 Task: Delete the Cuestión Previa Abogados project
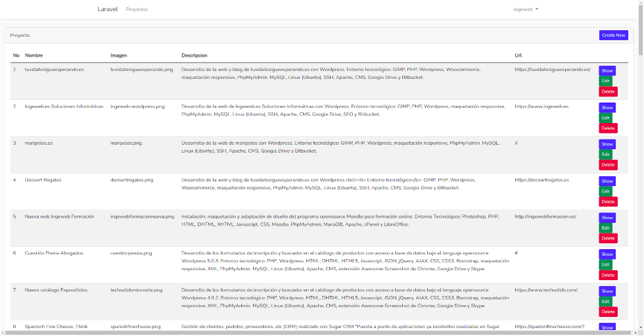point(608,276)
